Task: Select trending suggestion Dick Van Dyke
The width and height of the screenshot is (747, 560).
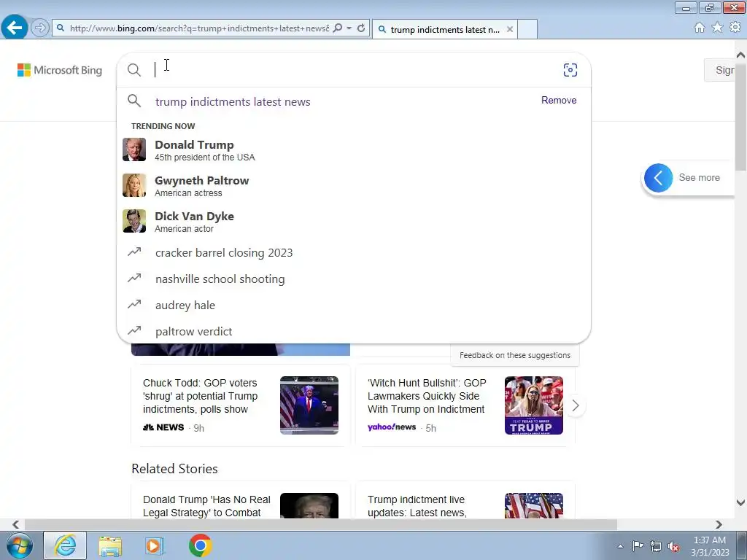Action: [354, 222]
